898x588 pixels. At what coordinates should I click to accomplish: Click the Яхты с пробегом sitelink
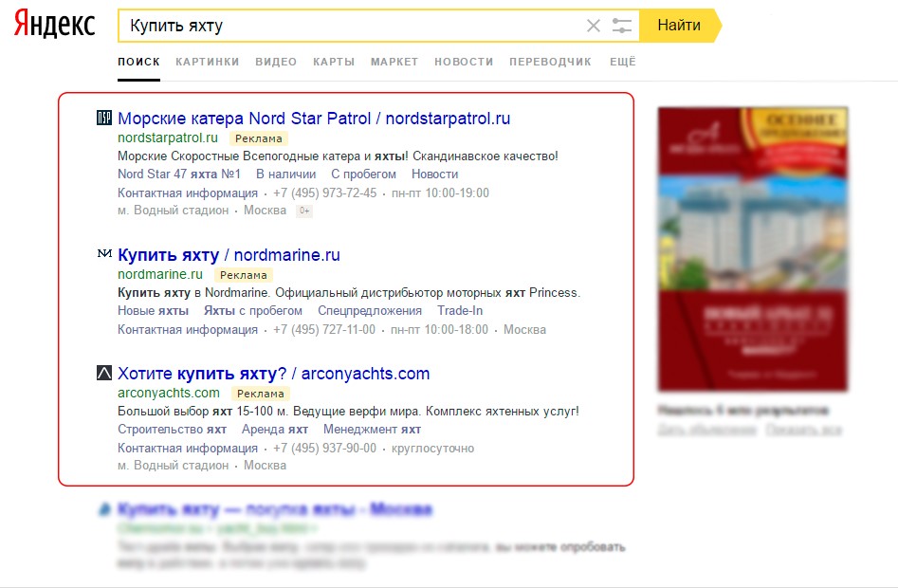(253, 311)
